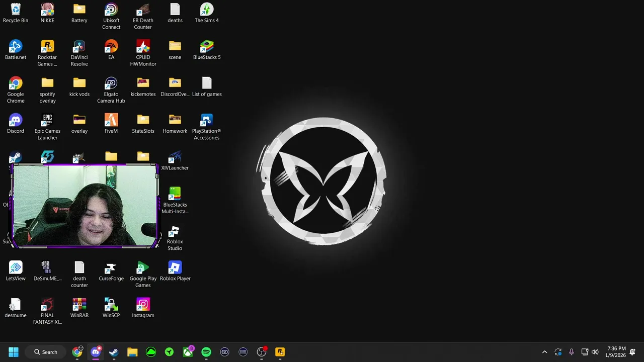Launch Ubisoft Connect from the desktop
The width and height of the screenshot is (644, 362).
pyautogui.click(x=111, y=16)
